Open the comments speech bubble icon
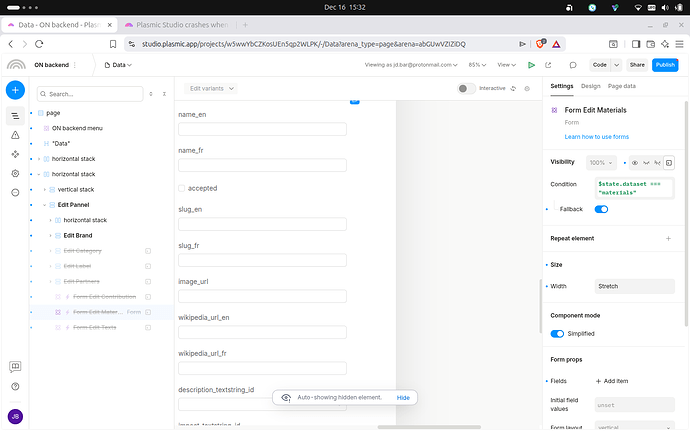 pyautogui.click(x=573, y=65)
